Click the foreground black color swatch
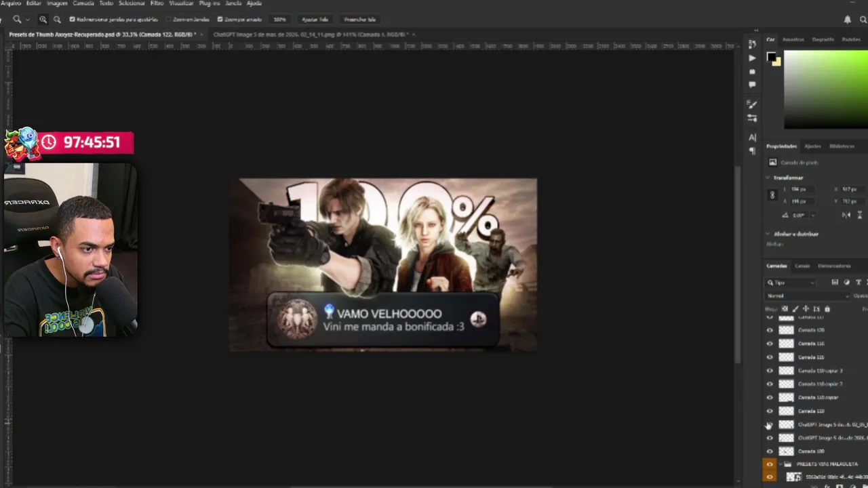The height and width of the screenshot is (488, 868). [x=771, y=57]
